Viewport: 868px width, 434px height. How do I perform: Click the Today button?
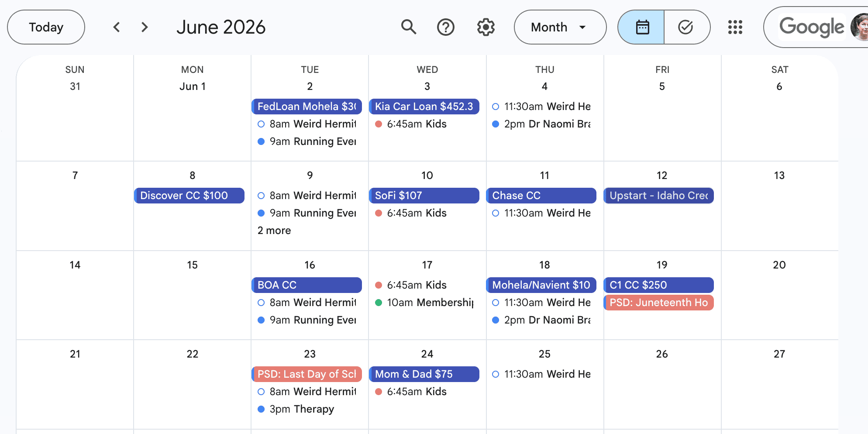coord(46,27)
